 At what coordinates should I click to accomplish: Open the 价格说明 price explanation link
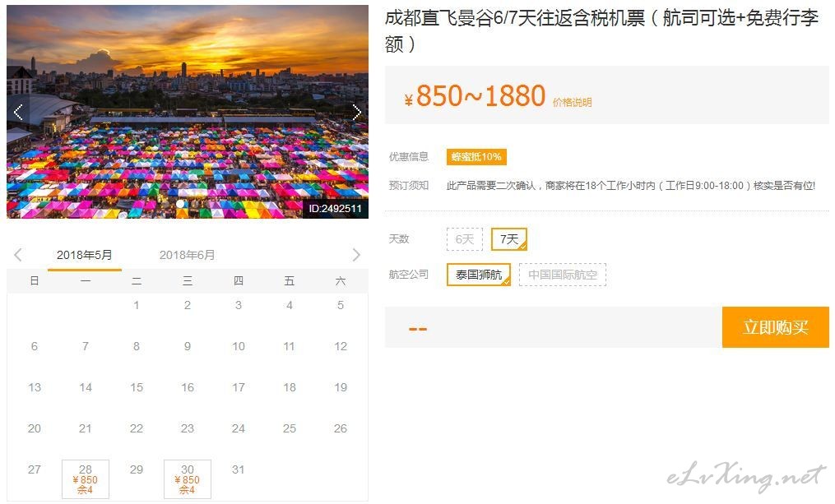click(x=572, y=102)
